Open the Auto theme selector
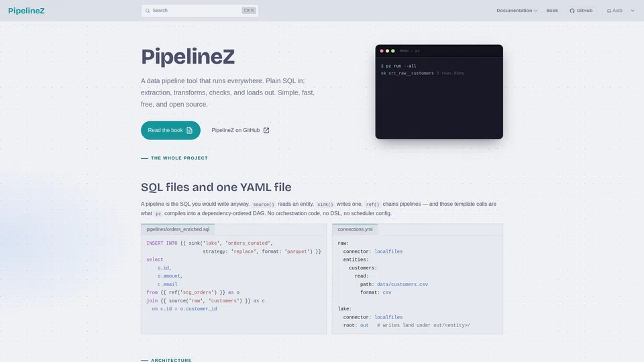This screenshot has width=644, height=362. pyautogui.click(x=621, y=11)
